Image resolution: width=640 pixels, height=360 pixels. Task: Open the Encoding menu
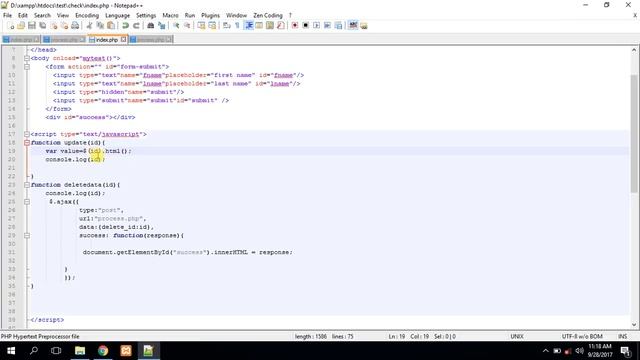click(x=87, y=15)
